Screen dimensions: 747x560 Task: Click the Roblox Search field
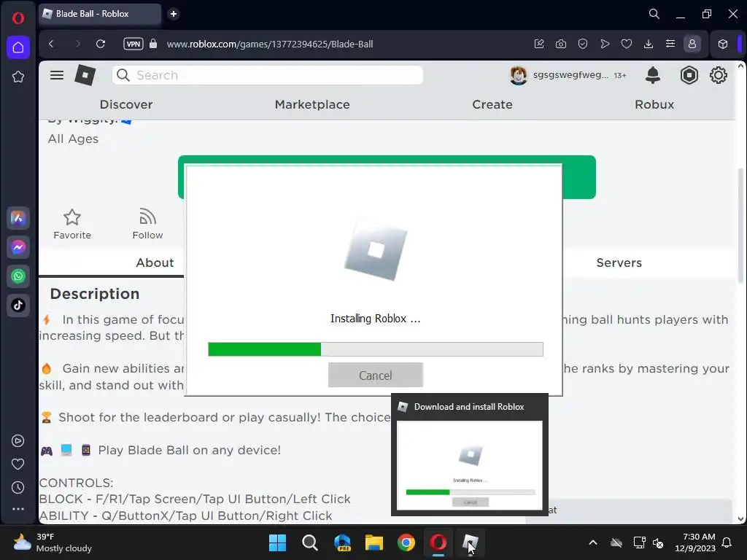point(267,75)
